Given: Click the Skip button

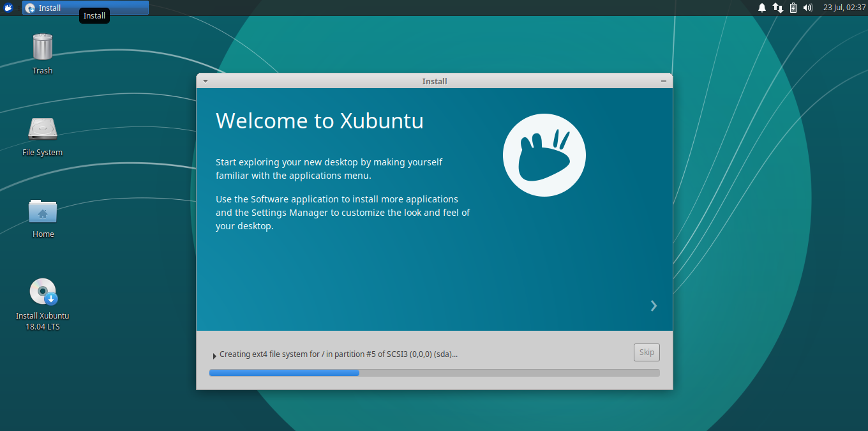Looking at the screenshot, I should coord(647,352).
